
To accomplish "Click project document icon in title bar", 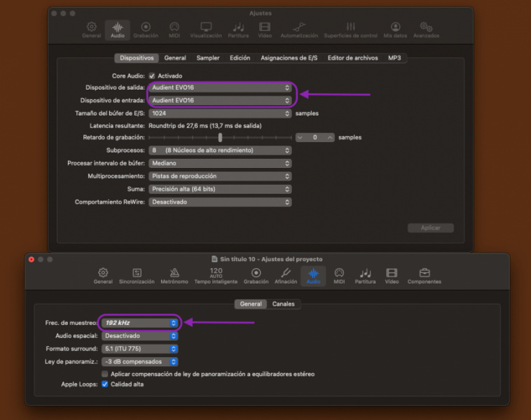I will [x=214, y=259].
